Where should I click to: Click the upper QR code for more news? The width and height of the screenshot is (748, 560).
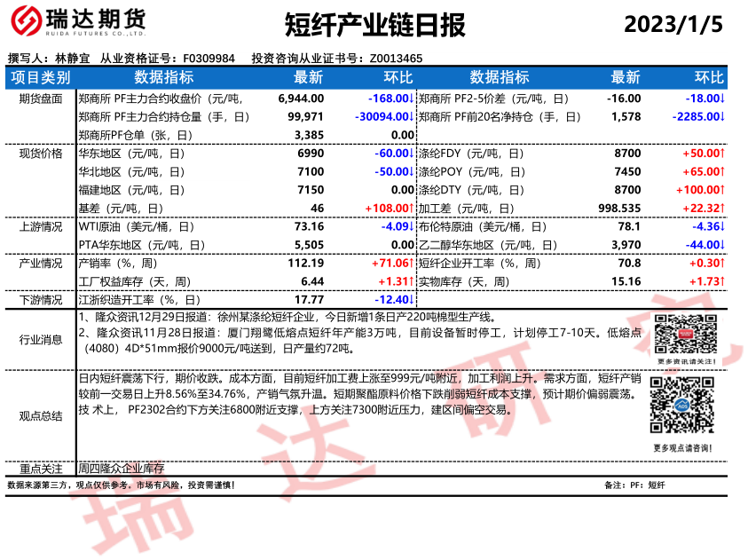[681, 335]
